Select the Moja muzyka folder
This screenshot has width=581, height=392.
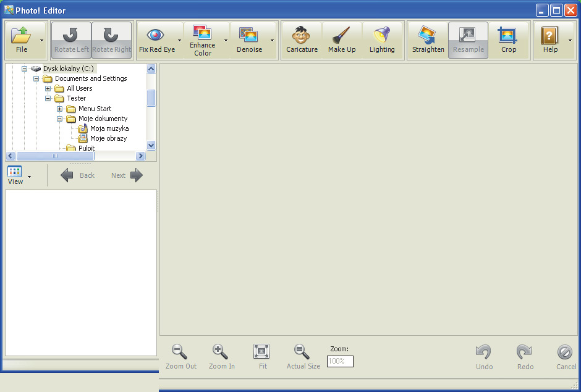tap(109, 128)
